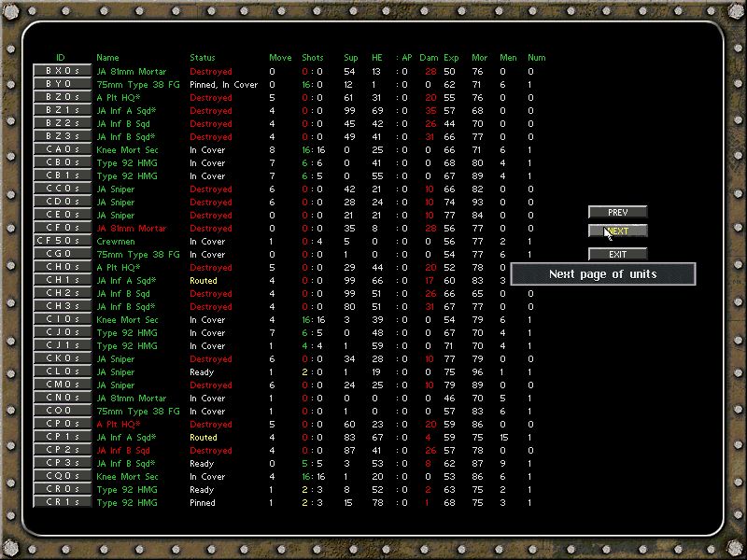Click 'Ready' status in CP3s row
The height and width of the screenshot is (560, 747).
tap(202, 464)
